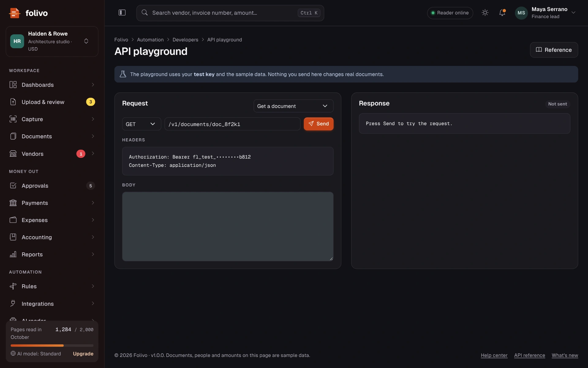This screenshot has width=588, height=368.
Task: Click the Capture barcode icon
Action: point(13,119)
